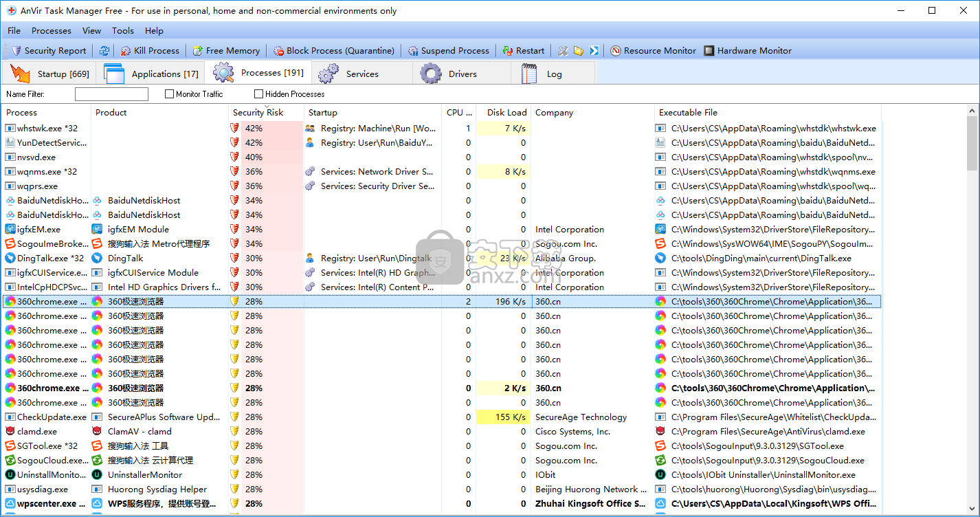Select nvsvd.exe process

(x=442, y=157)
